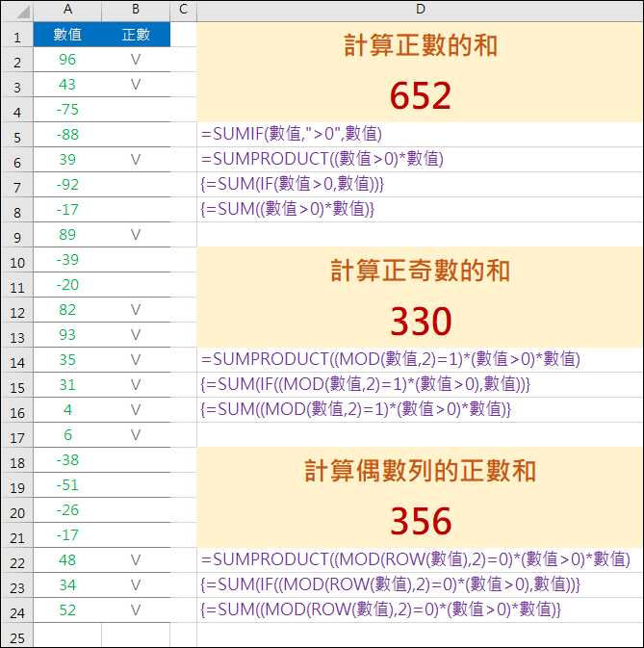The image size is (644, 648).
Task: Select {=SUM(IF((MOD(ROW formula cell
Action: [420, 584]
